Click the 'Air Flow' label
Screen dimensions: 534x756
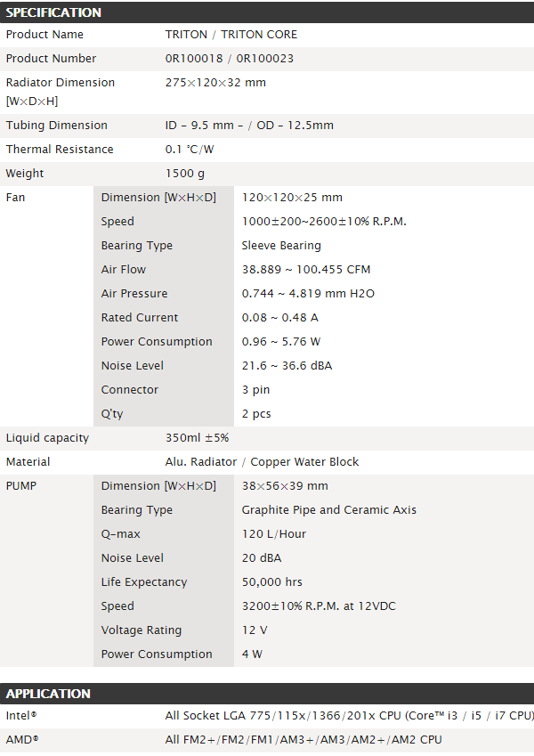[124, 270]
